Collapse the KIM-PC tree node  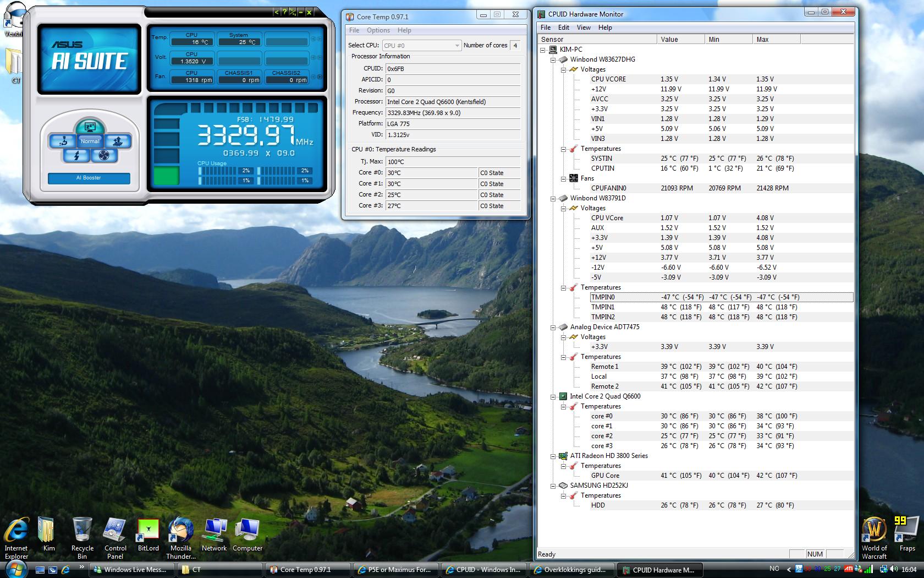click(x=543, y=50)
